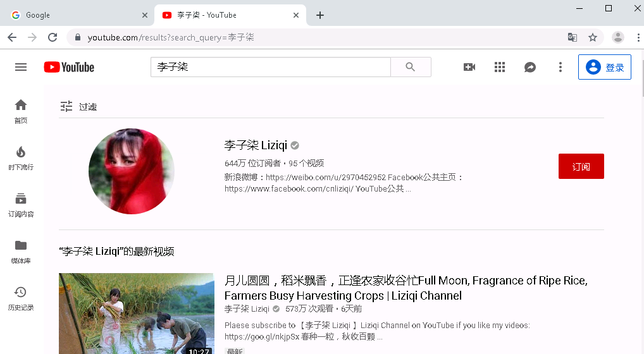Click the 订阅 subscribe button
Image resolution: width=644 pixels, height=354 pixels.
(x=581, y=166)
